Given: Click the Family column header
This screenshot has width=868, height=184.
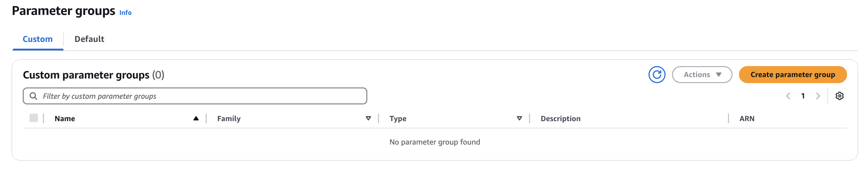Looking at the screenshot, I should pos(229,119).
